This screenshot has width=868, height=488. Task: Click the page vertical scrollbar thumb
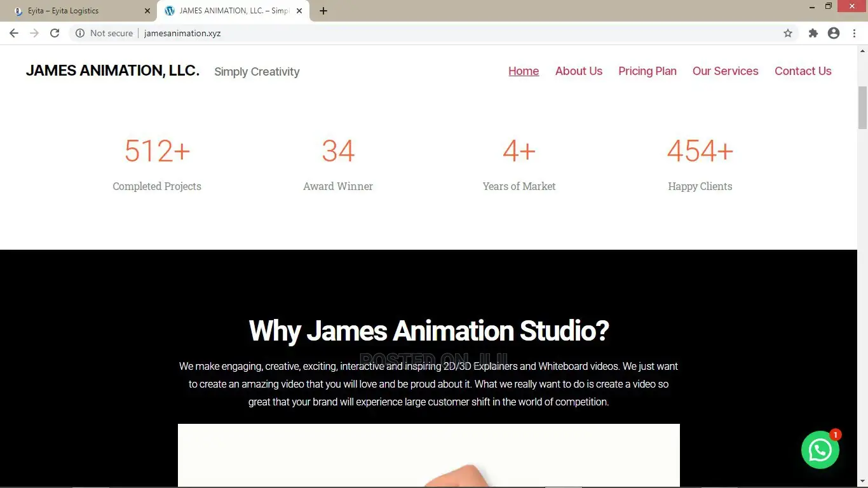pos(862,107)
